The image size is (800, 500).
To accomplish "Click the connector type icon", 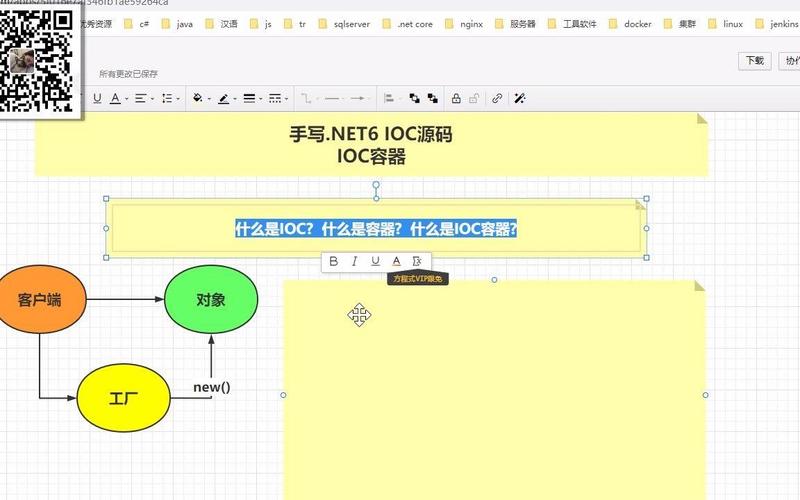I will tap(306, 98).
